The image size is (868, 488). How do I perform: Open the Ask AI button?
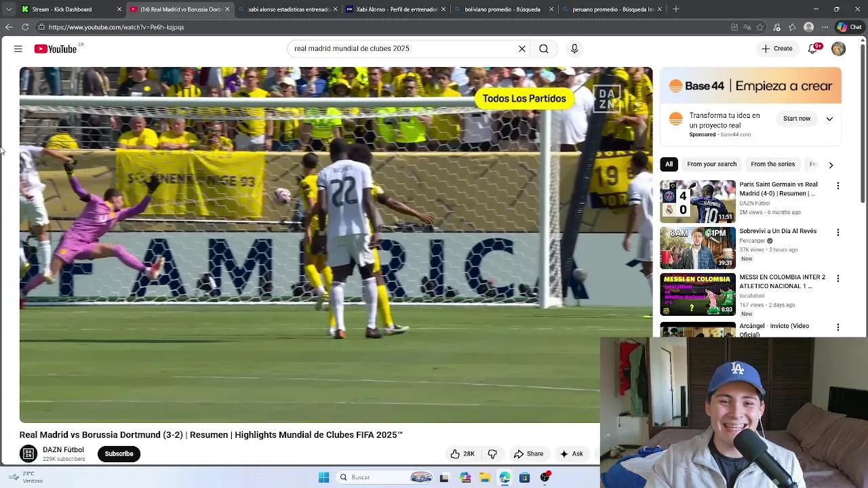(571, 454)
